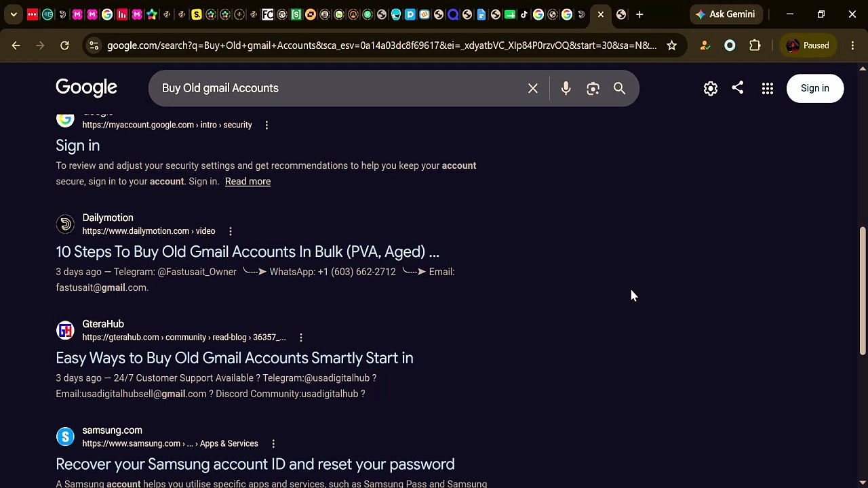Click the GteraHub site name
The image size is (868, 488).
pyautogui.click(x=103, y=324)
